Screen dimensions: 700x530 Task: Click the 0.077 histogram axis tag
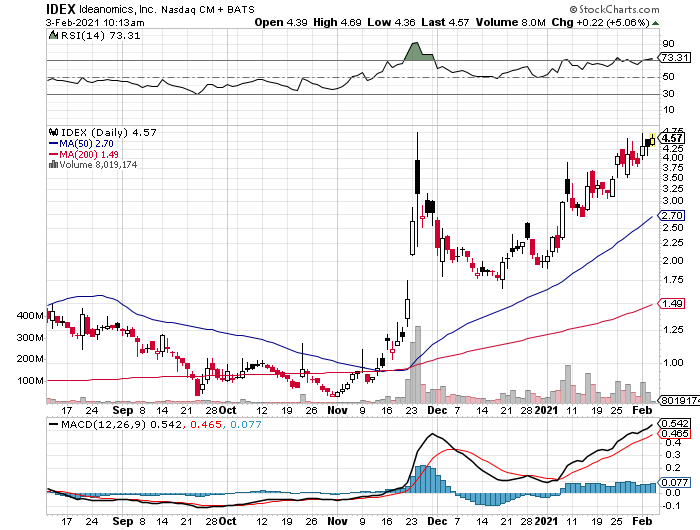pos(675,482)
